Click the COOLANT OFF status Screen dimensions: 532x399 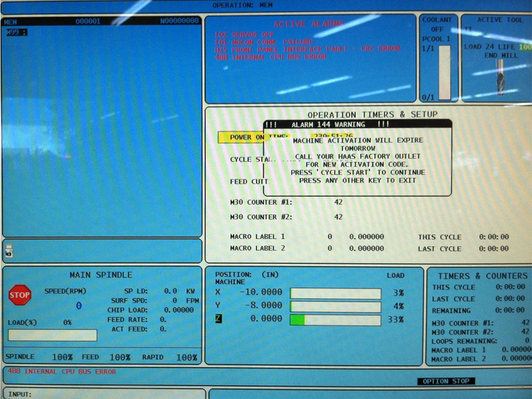[x=437, y=24]
